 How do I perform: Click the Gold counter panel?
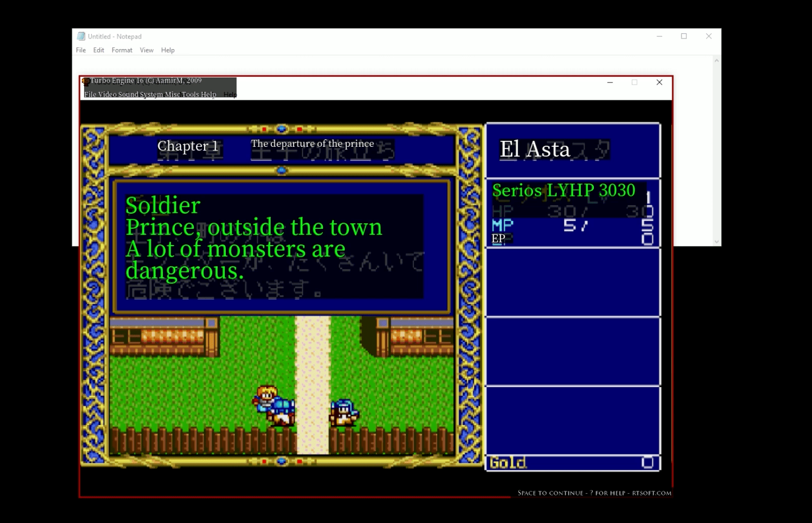[572, 463]
